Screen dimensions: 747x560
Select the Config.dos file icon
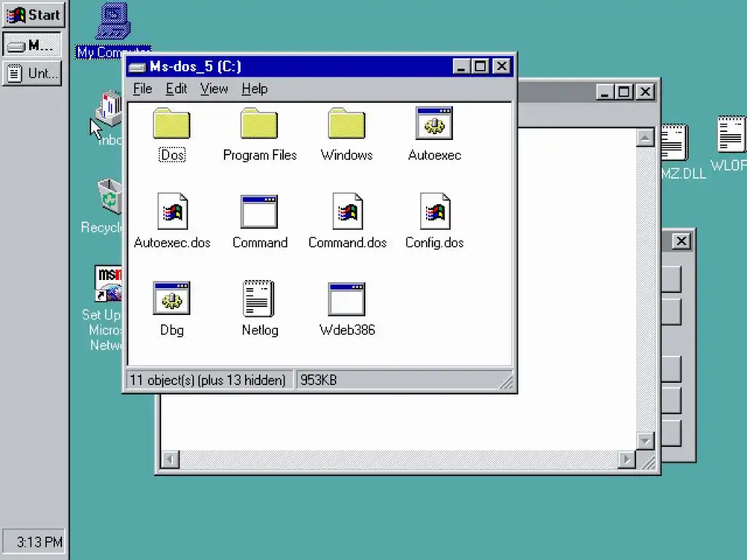tap(435, 211)
